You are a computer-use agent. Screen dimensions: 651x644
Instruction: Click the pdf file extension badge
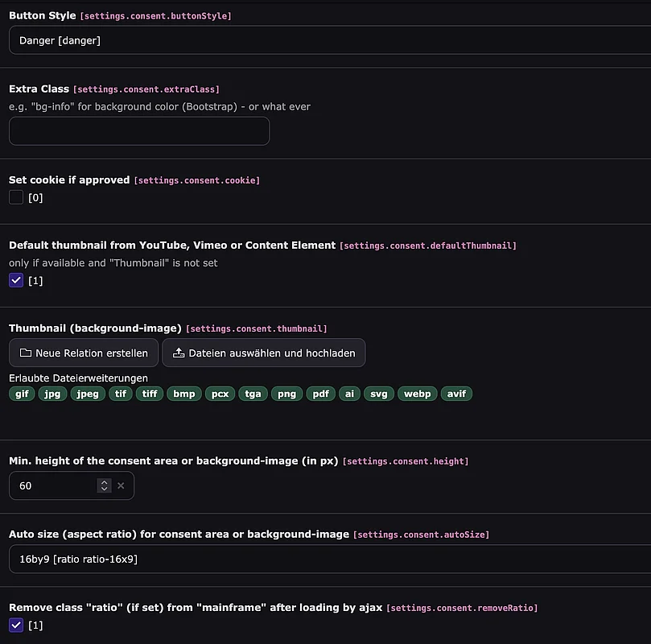click(320, 394)
